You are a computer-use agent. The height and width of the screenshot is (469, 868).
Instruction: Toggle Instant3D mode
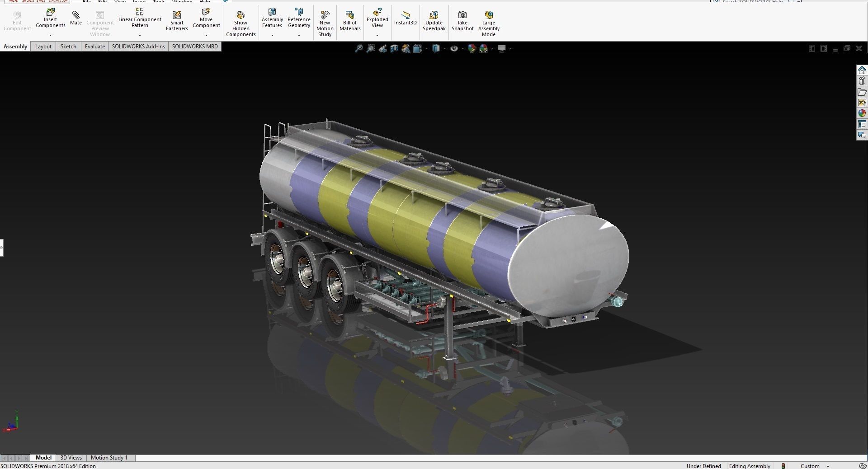(406, 18)
